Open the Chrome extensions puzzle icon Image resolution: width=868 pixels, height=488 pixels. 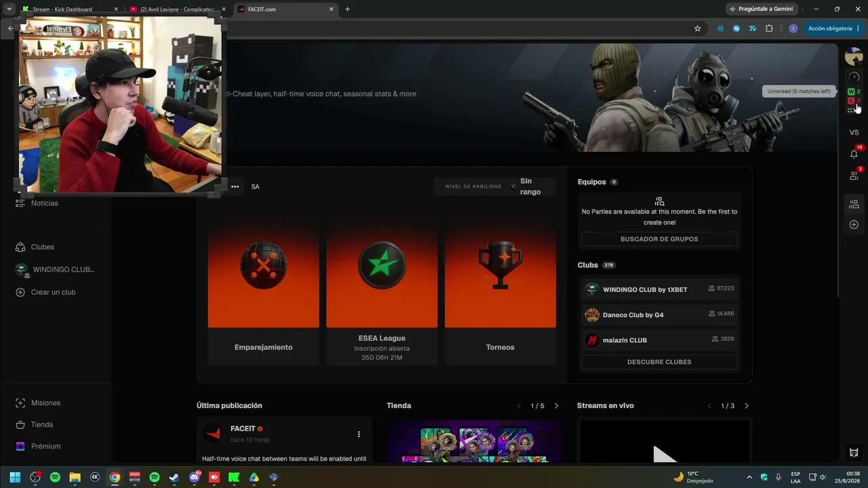click(769, 28)
